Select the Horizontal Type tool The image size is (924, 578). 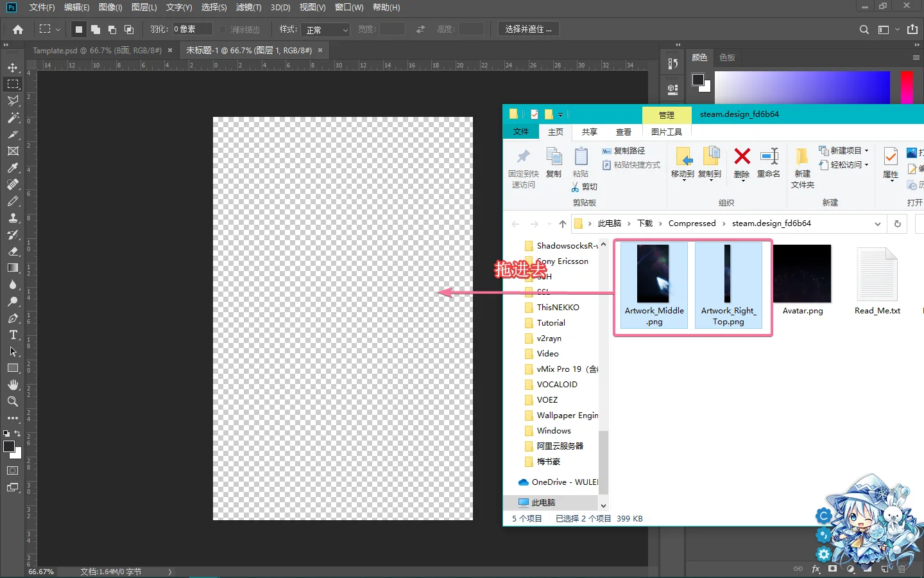[13, 335]
